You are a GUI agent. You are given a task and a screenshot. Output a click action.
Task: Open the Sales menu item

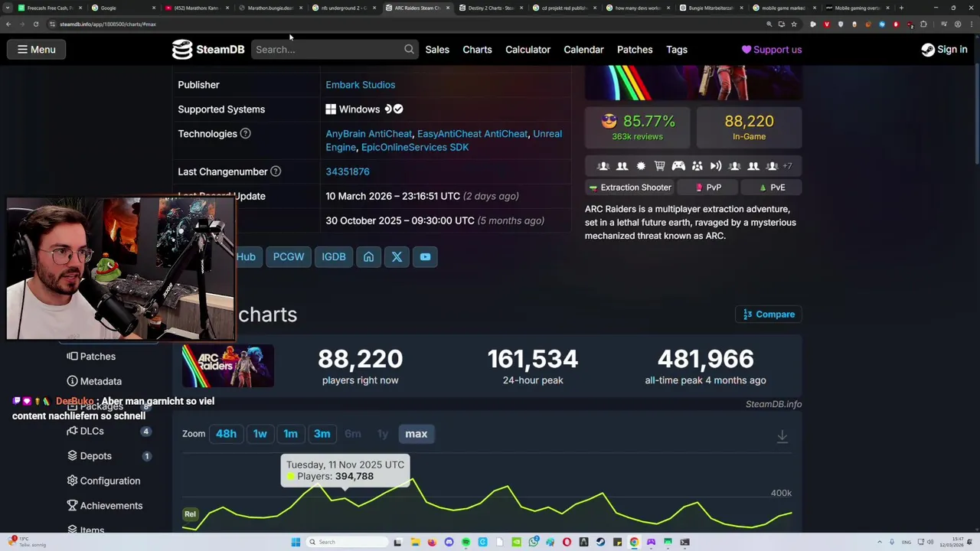click(x=437, y=50)
